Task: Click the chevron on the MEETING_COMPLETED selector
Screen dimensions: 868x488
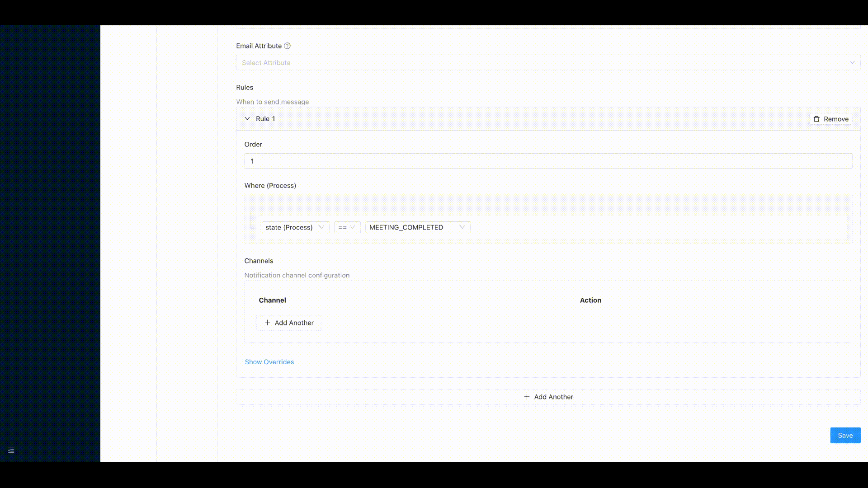Action: point(462,227)
